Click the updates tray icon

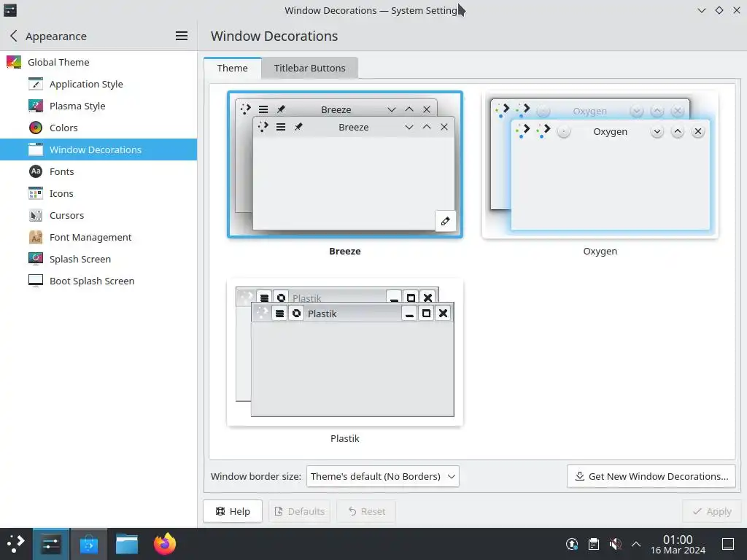point(572,544)
